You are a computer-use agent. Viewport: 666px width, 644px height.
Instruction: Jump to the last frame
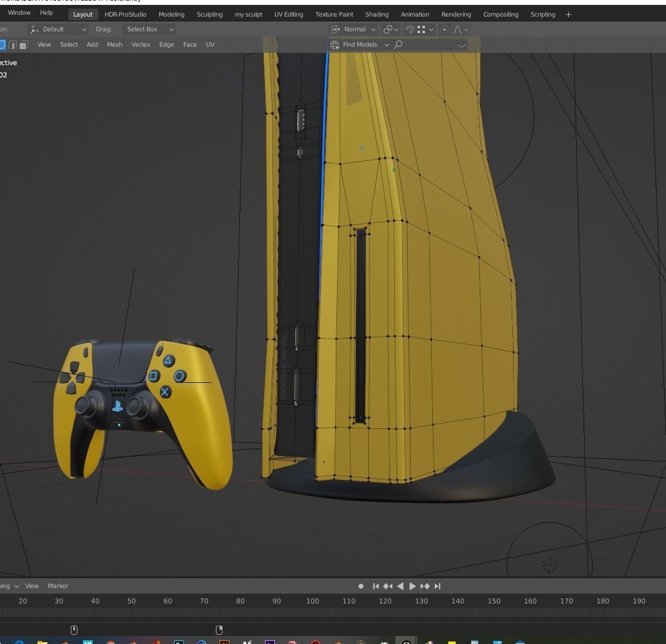[437, 586]
